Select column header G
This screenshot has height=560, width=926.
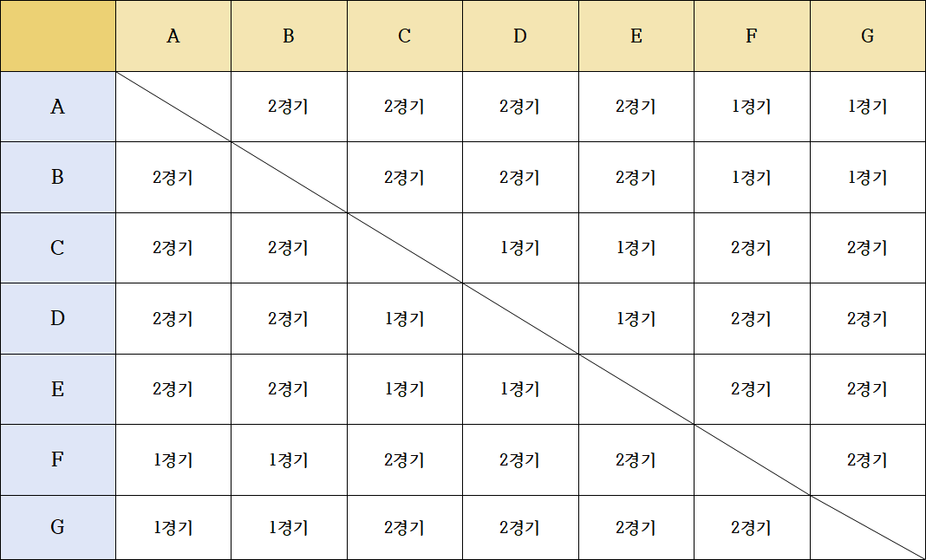click(868, 36)
